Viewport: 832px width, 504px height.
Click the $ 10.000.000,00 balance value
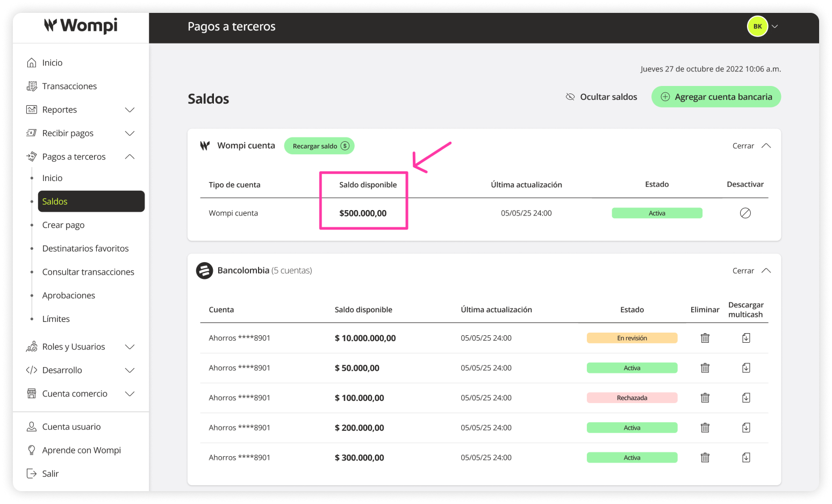tap(365, 338)
